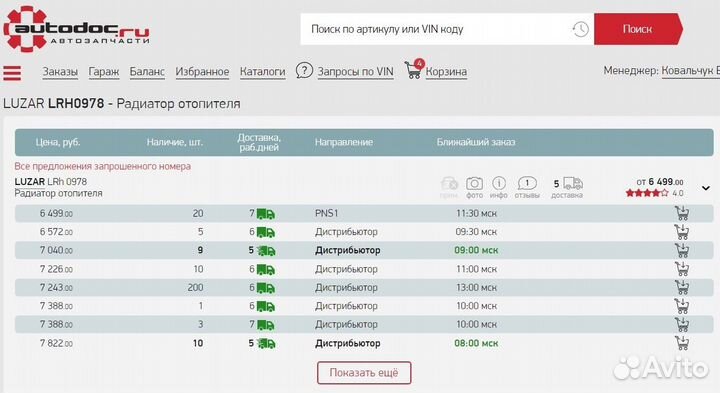Click fast delivery truck in 7 822.00 row

click(265, 343)
